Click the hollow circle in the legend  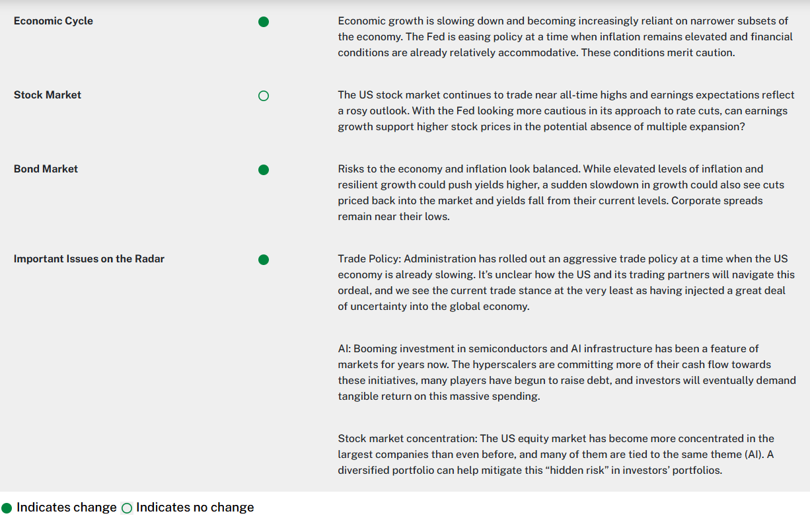click(x=127, y=508)
